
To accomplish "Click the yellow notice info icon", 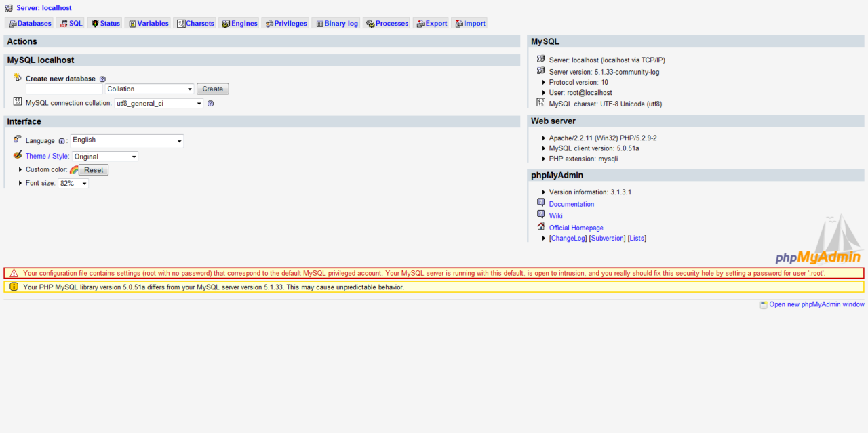I will (x=14, y=287).
